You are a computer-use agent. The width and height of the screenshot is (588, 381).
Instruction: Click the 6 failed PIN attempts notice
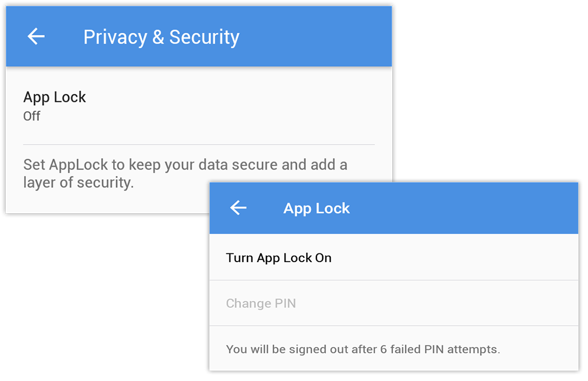[x=363, y=349]
